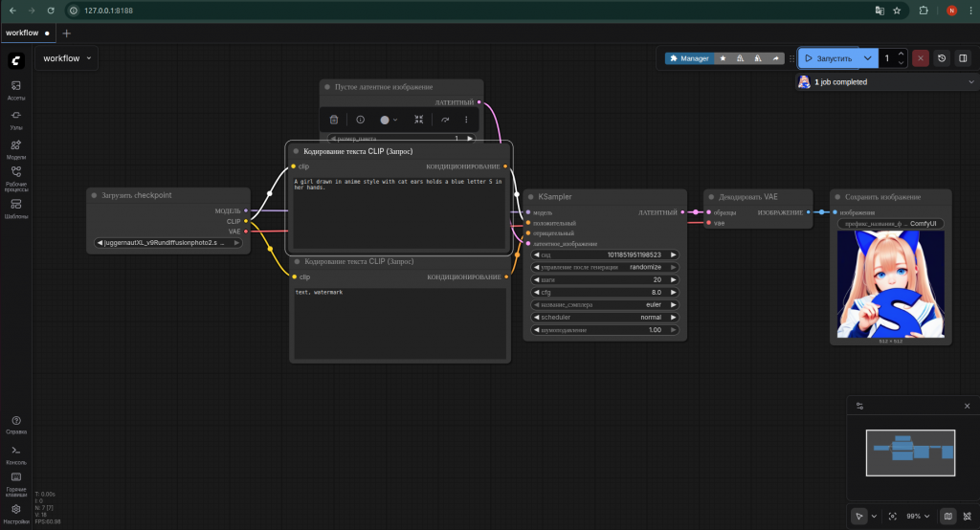Delete the selected node using trash icon
Viewport: 980px width, 530px height.
[x=334, y=120]
